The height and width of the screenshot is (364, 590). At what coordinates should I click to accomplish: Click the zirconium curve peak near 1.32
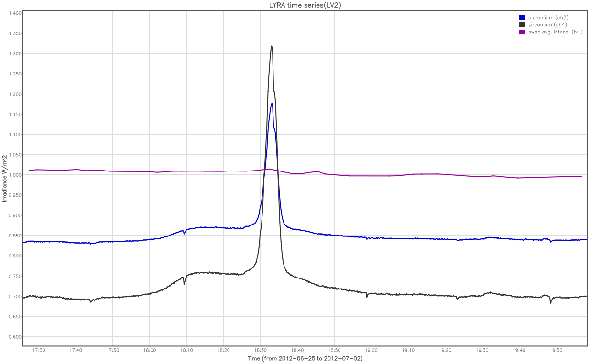272,46
